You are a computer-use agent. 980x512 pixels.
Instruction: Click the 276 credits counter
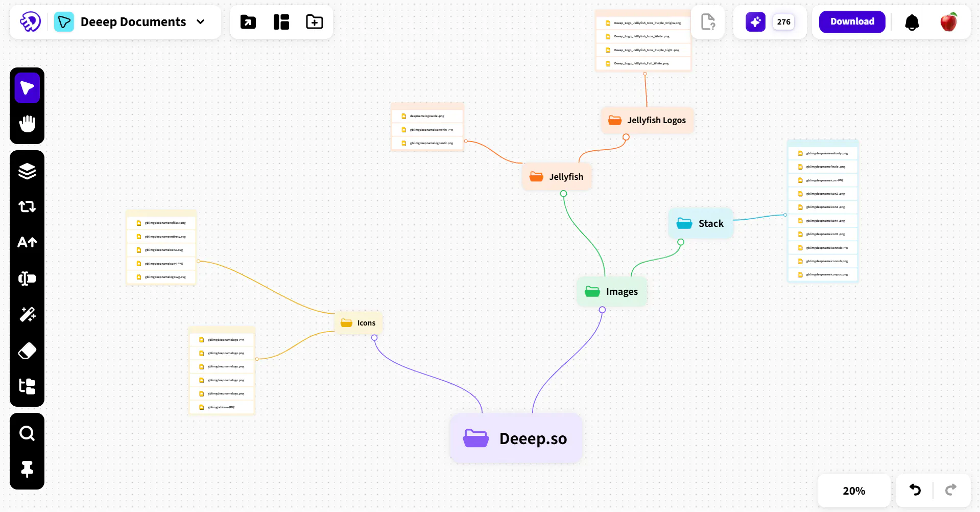(x=784, y=22)
